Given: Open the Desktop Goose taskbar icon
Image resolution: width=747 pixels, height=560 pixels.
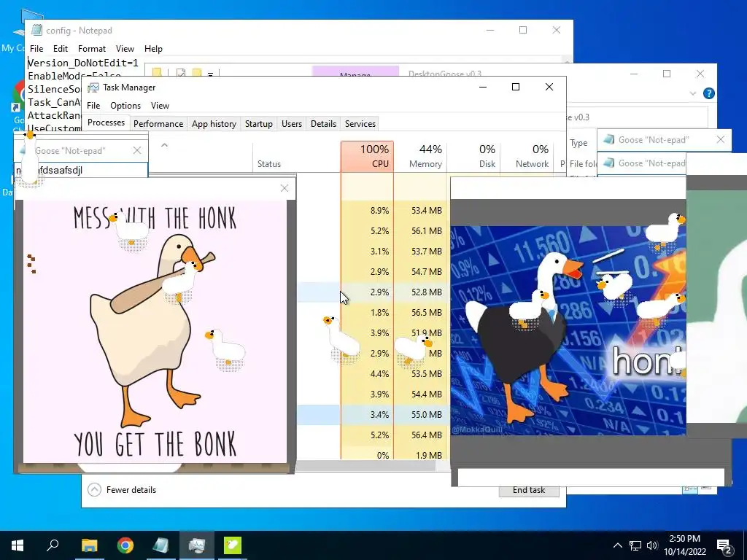Looking at the screenshot, I should pyautogui.click(x=233, y=545).
